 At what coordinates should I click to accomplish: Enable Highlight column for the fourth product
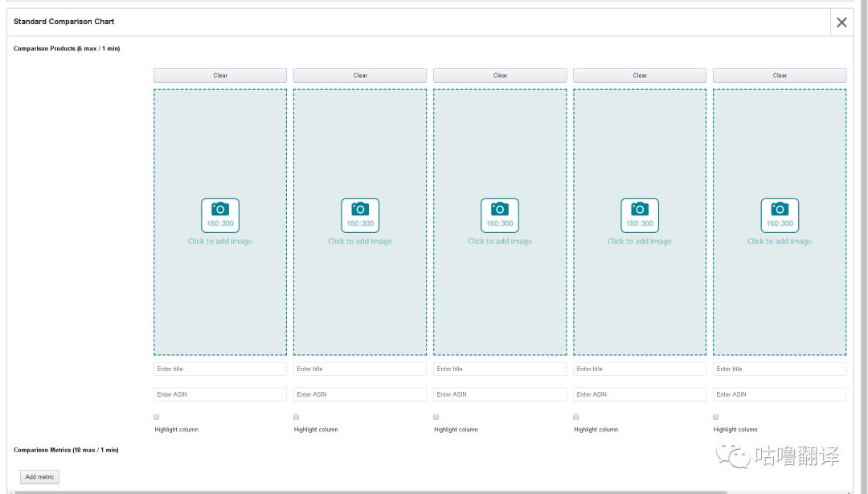[575, 417]
